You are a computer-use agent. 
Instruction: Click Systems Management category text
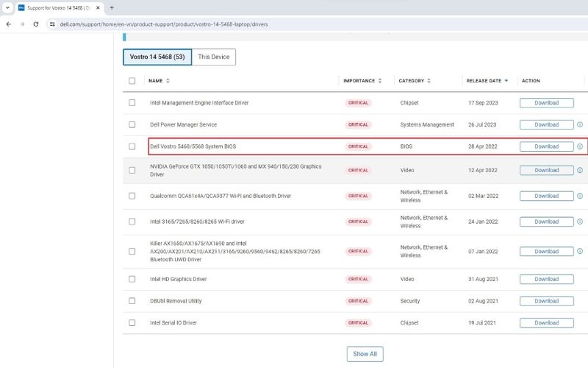(x=427, y=124)
